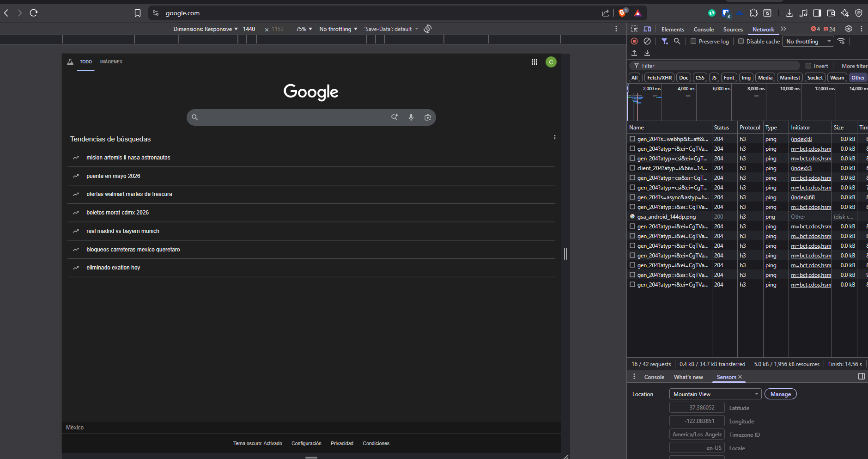
Task: Switch to the Console tab
Action: point(704,29)
